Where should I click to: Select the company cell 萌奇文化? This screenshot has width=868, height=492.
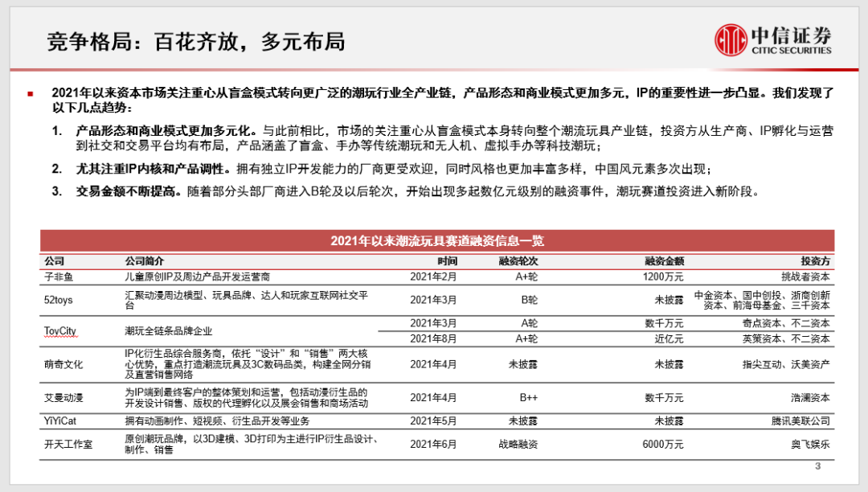(63, 364)
